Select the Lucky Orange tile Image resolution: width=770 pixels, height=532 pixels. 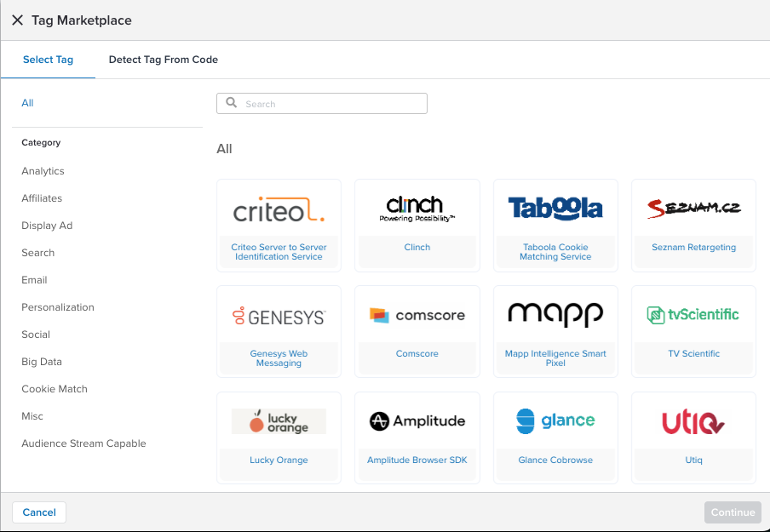point(279,437)
